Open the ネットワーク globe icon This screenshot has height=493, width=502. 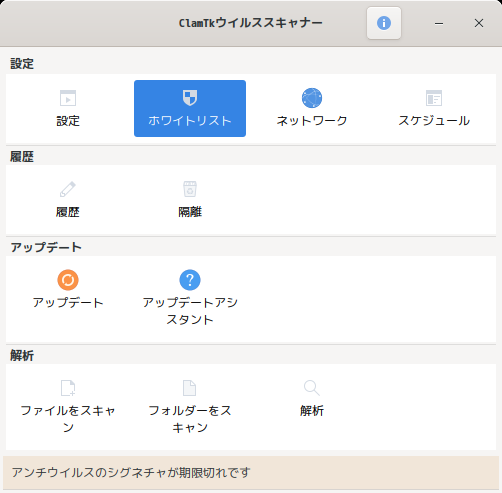312,98
